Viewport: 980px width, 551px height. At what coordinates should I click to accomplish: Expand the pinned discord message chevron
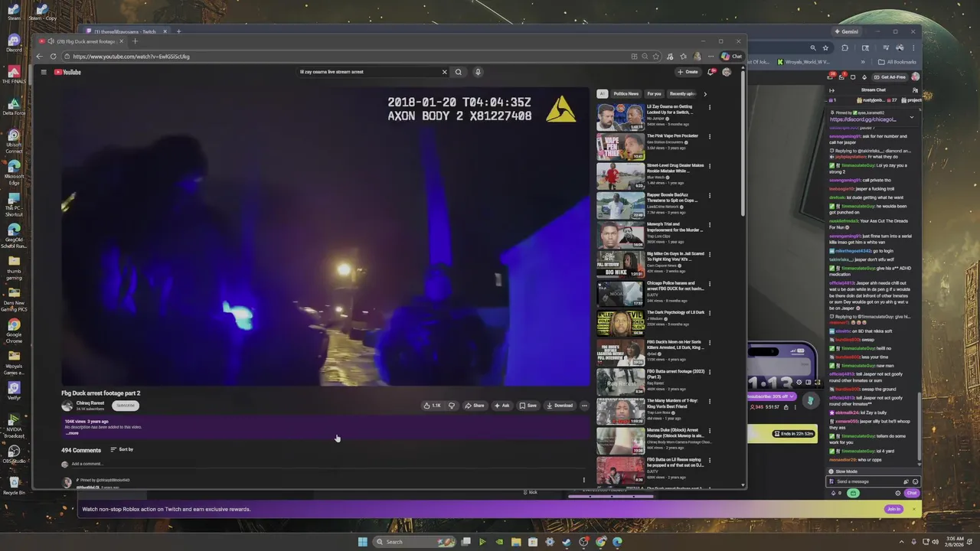911,117
